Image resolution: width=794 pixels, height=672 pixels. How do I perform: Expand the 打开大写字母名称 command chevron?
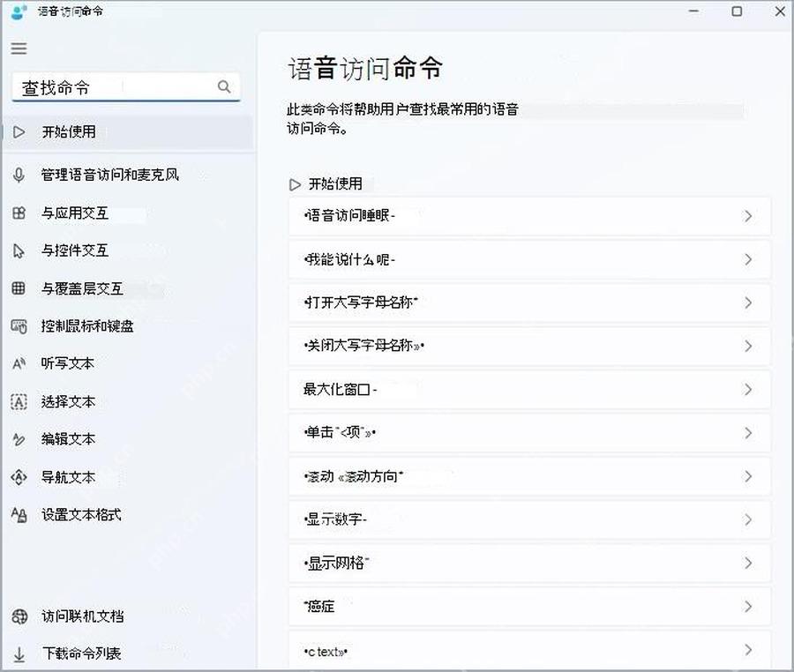[748, 302]
